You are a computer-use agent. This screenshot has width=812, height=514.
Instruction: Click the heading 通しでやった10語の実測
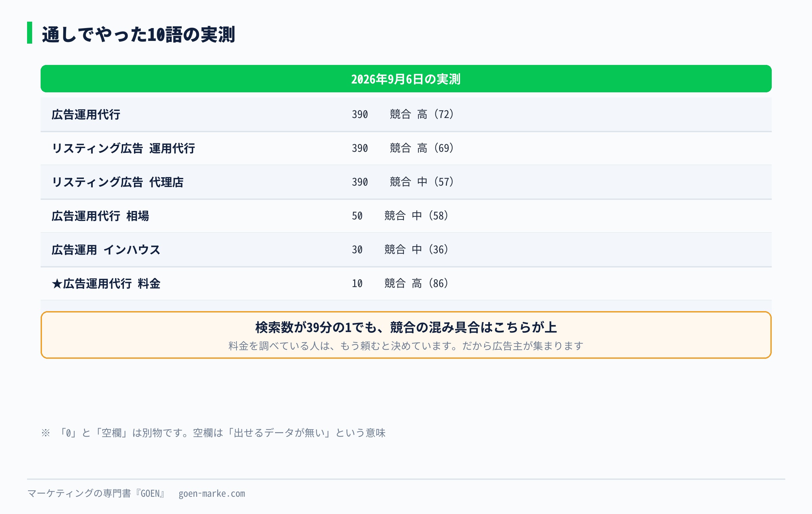[x=138, y=34]
